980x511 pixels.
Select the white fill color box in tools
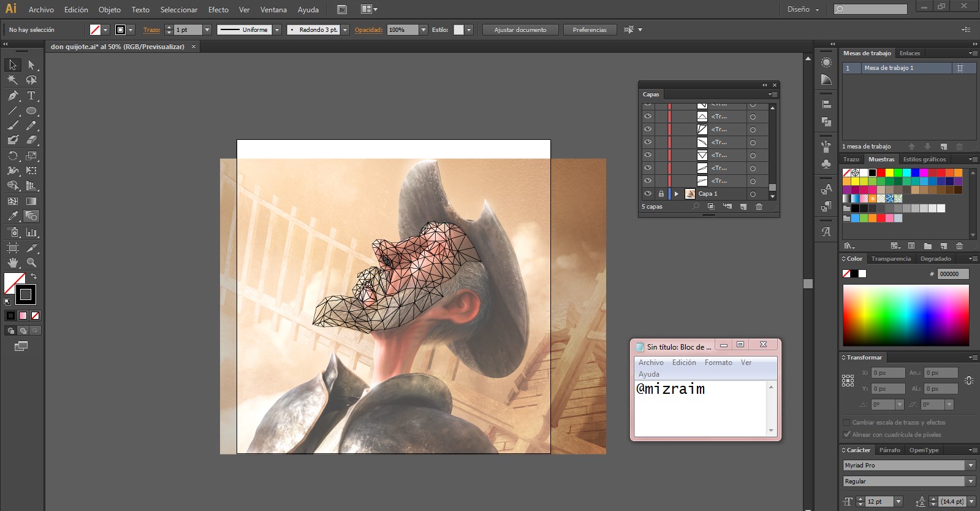point(13,283)
